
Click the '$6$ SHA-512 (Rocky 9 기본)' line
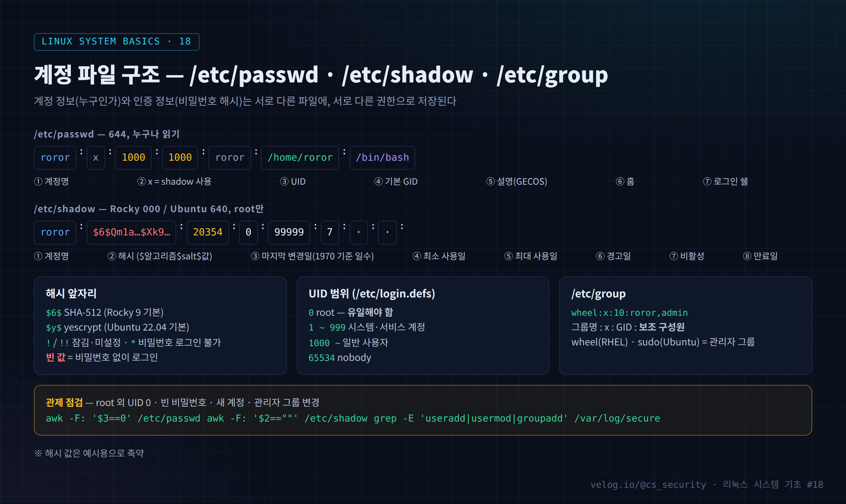tap(105, 313)
